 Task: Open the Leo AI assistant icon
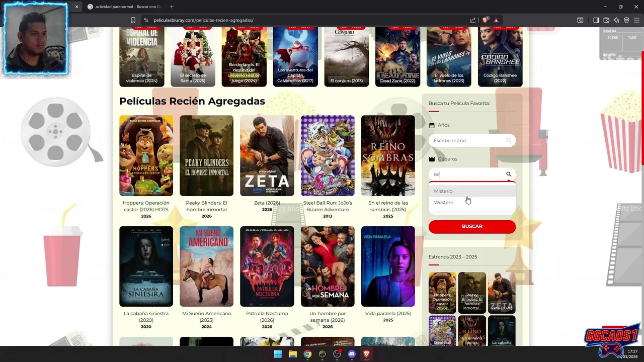616,20
